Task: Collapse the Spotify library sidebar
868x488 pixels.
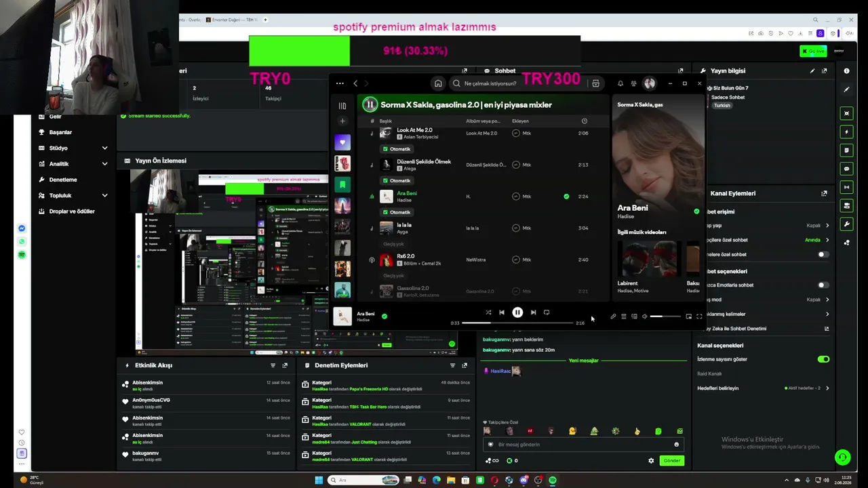Action: tap(342, 106)
